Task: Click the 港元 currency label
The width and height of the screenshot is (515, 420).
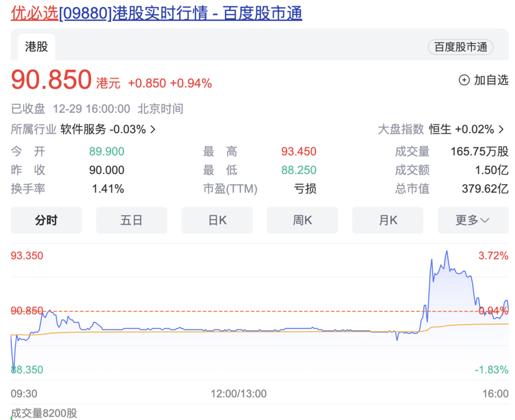Action: pyautogui.click(x=108, y=83)
